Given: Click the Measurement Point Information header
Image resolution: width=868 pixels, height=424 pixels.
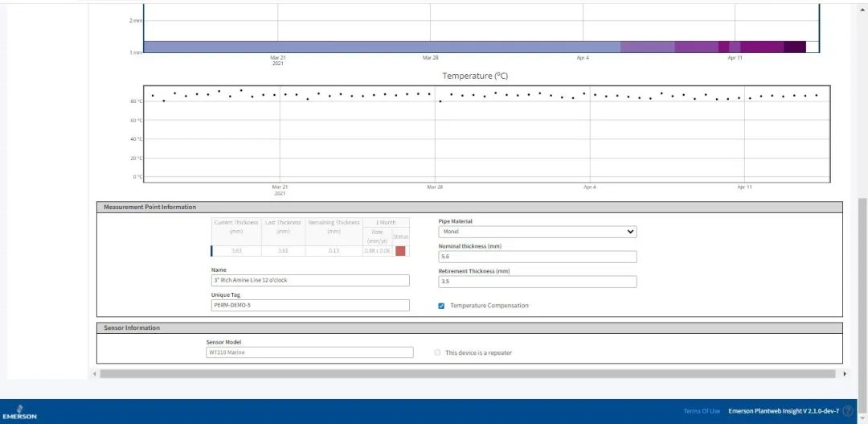Looking at the screenshot, I should 149,207.
